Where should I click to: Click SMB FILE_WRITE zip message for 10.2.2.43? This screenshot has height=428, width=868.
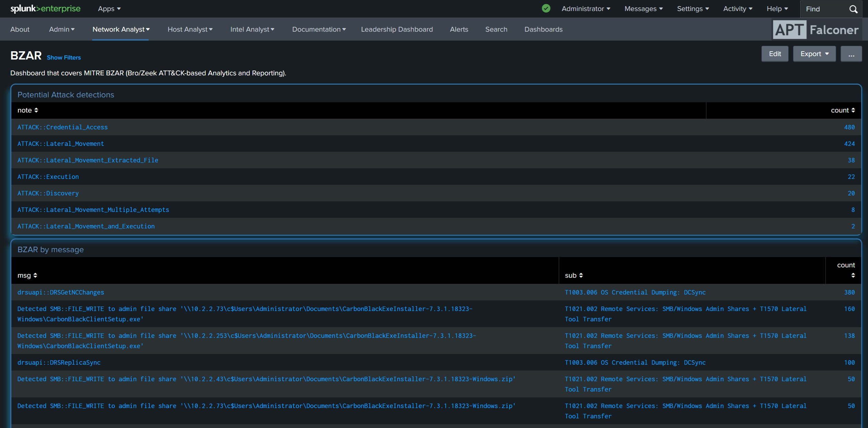coord(267,379)
